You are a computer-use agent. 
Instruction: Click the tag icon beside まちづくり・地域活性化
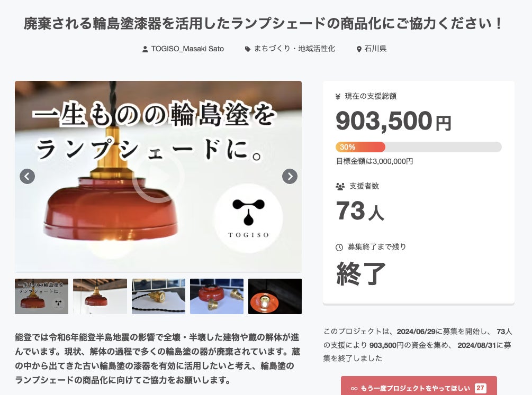[248, 49]
